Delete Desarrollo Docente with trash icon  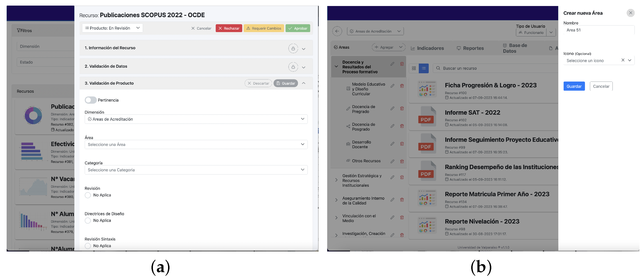pos(402,144)
